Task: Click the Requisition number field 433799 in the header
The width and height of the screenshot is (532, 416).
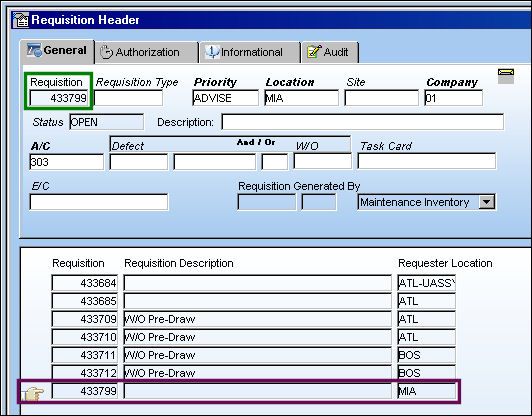Action: [x=59, y=98]
